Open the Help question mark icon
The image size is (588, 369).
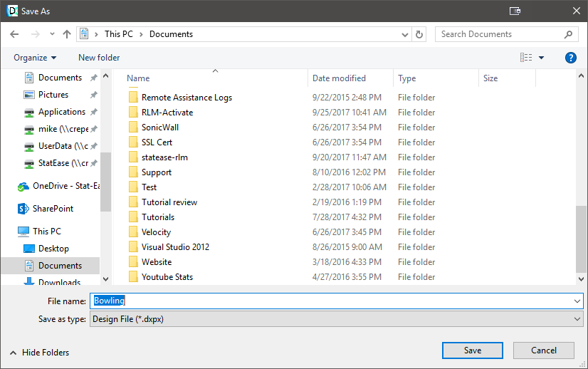coord(570,58)
